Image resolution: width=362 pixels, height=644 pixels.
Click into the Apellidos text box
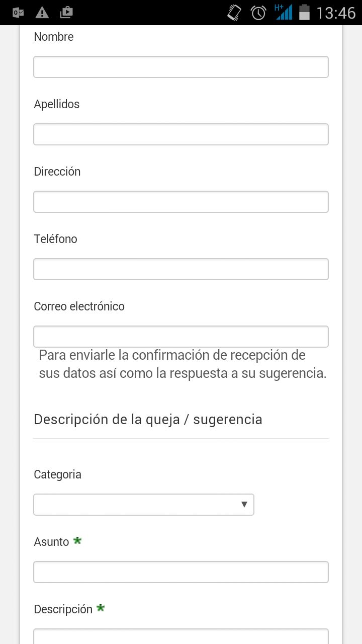[x=181, y=134]
